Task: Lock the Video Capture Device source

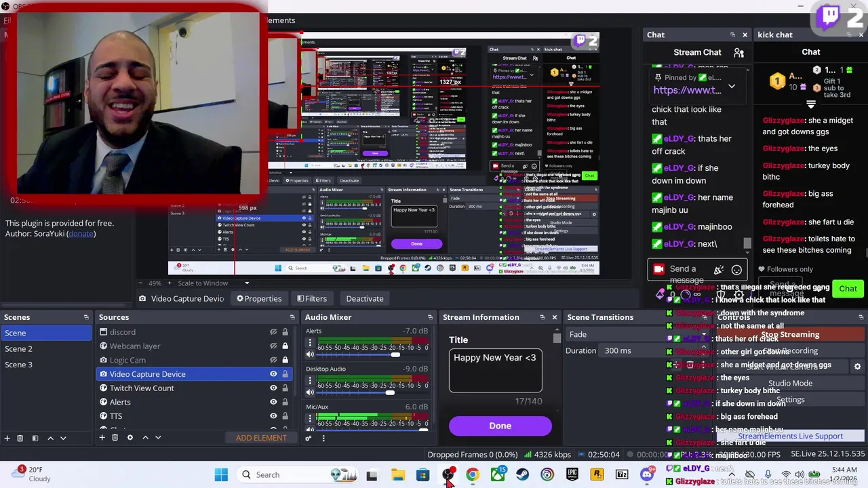Action: point(285,374)
